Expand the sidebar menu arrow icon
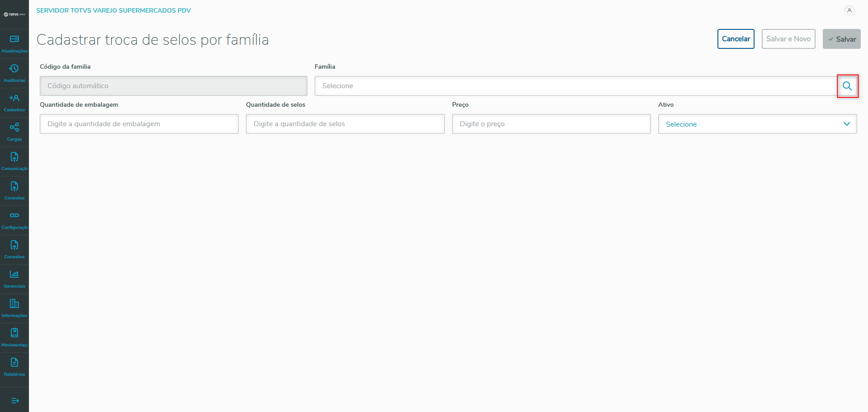The width and height of the screenshot is (868, 412). click(15, 401)
